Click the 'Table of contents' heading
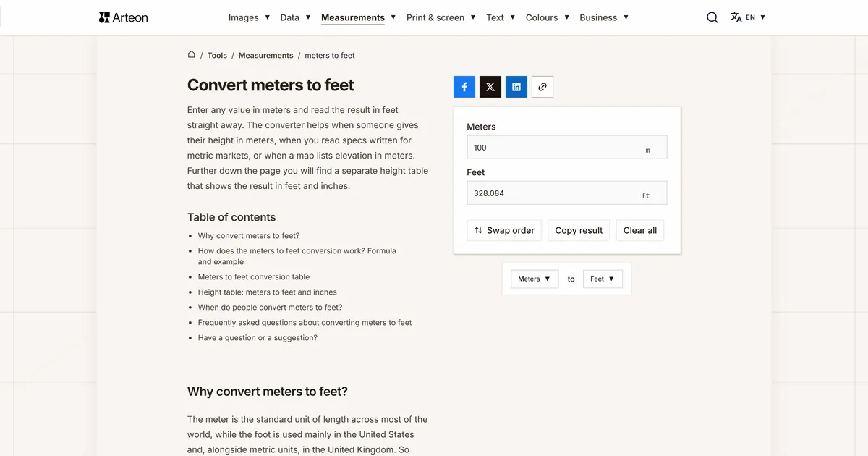The image size is (868, 456). 231,217
